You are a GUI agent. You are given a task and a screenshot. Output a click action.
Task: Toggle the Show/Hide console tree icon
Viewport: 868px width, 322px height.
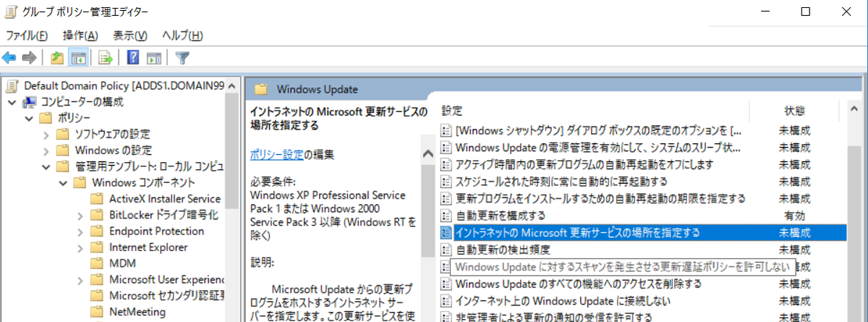[x=78, y=58]
